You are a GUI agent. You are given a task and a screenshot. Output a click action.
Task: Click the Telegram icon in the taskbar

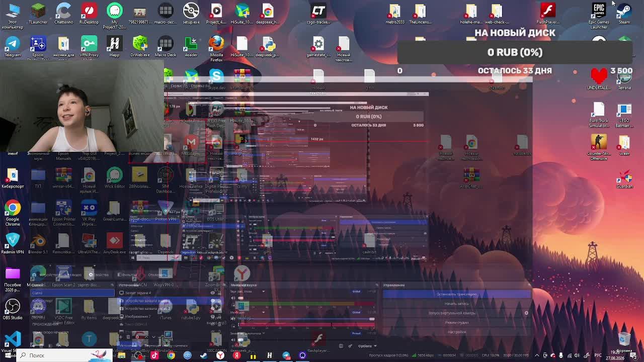click(286, 355)
